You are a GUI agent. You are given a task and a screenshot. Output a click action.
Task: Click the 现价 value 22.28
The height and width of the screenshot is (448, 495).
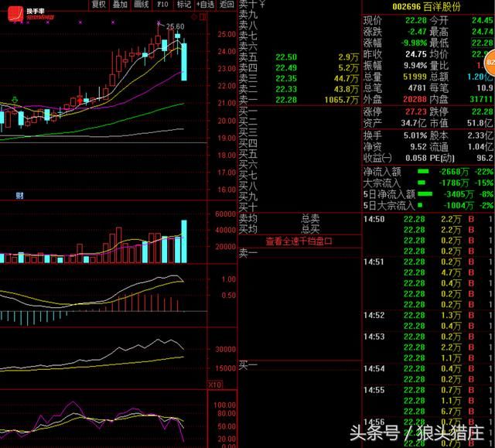coord(416,21)
